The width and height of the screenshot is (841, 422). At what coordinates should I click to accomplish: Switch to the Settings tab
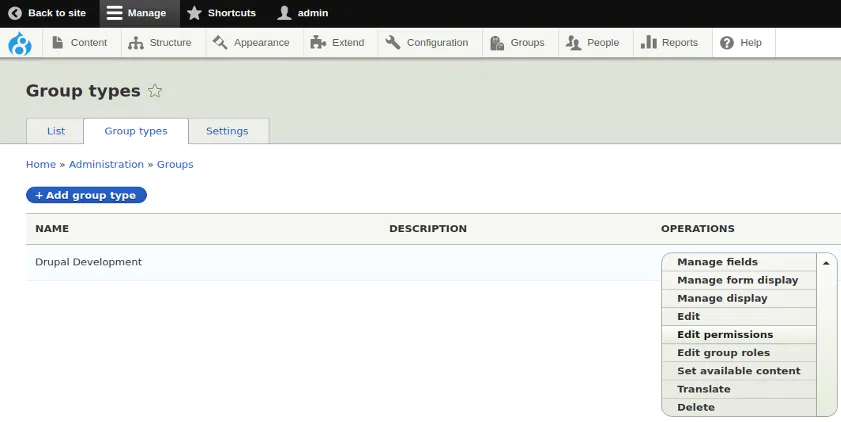(x=227, y=131)
